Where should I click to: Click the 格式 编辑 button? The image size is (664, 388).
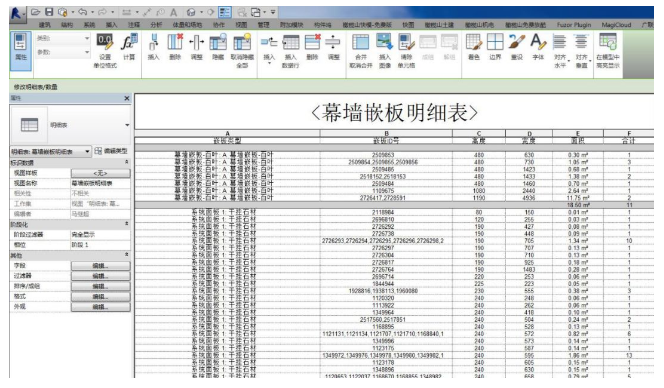(x=100, y=297)
